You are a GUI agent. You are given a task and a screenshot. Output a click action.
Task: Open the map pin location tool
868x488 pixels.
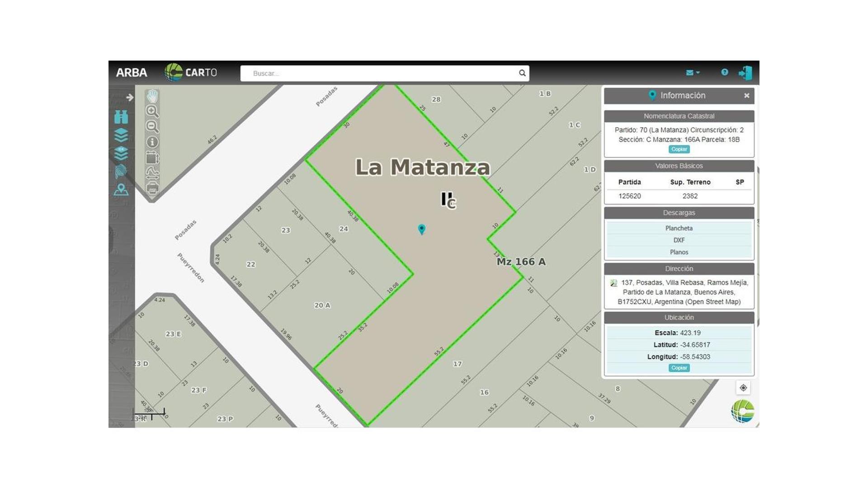(121, 189)
